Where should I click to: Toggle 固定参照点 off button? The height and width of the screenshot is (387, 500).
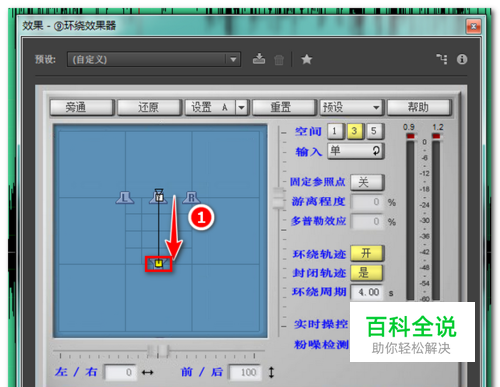pos(367,182)
